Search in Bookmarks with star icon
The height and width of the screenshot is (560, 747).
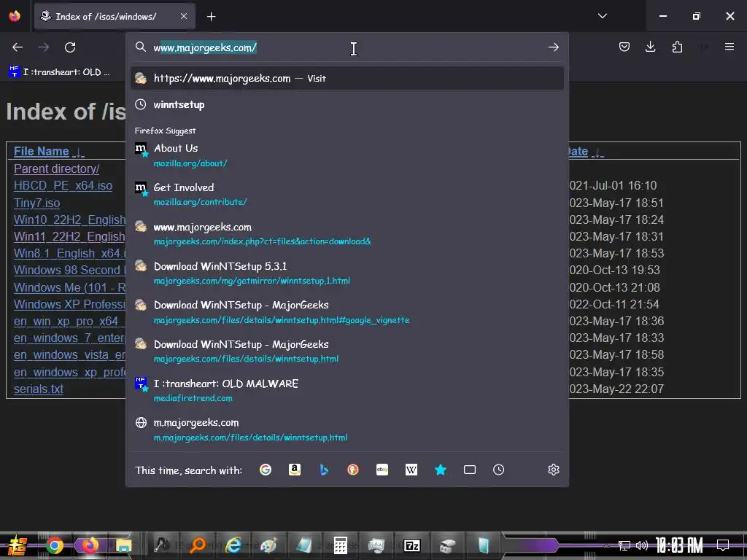(x=441, y=470)
